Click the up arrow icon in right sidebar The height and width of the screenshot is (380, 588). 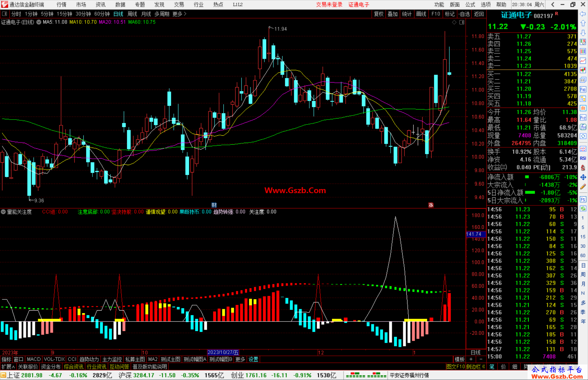[x=583, y=23]
